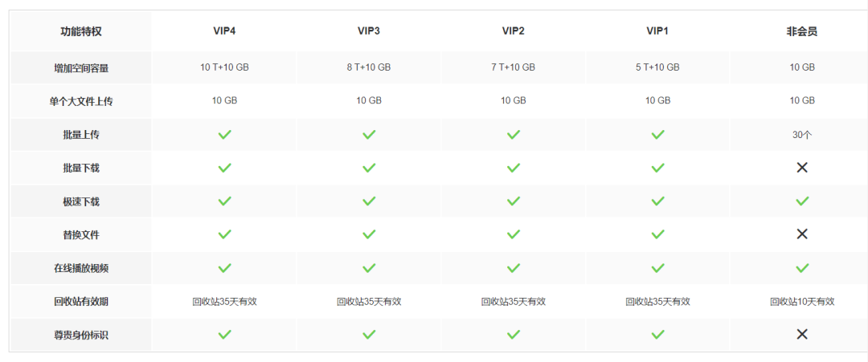Screen dimensions: 868x362
Task: Click the 回收站10天有效 cell
Action: point(802,302)
